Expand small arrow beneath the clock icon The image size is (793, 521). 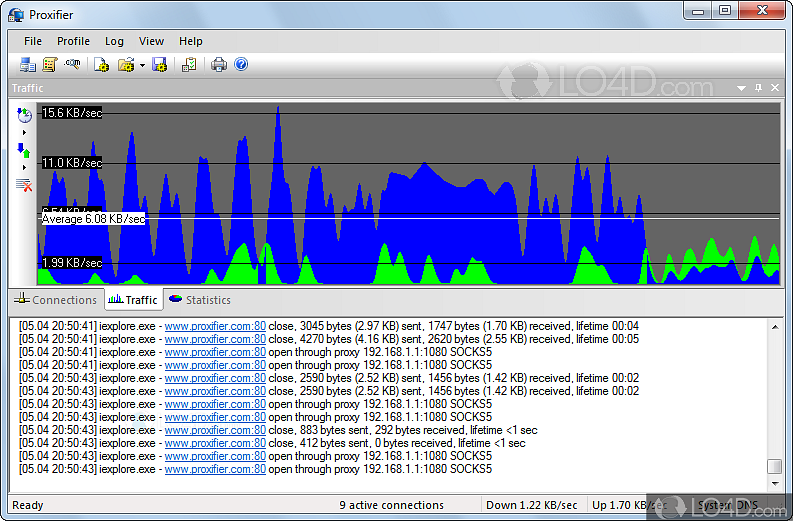pyautogui.click(x=24, y=132)
